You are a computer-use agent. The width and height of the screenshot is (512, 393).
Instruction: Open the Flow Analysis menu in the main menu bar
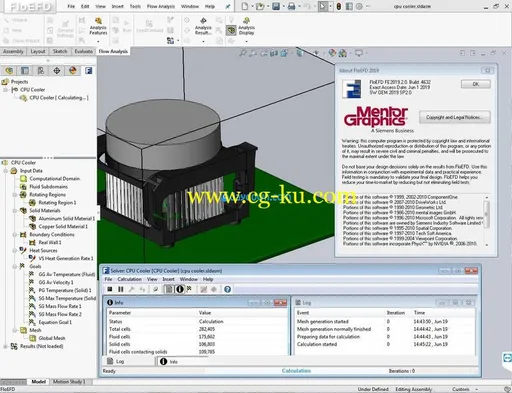coord(161,6)
